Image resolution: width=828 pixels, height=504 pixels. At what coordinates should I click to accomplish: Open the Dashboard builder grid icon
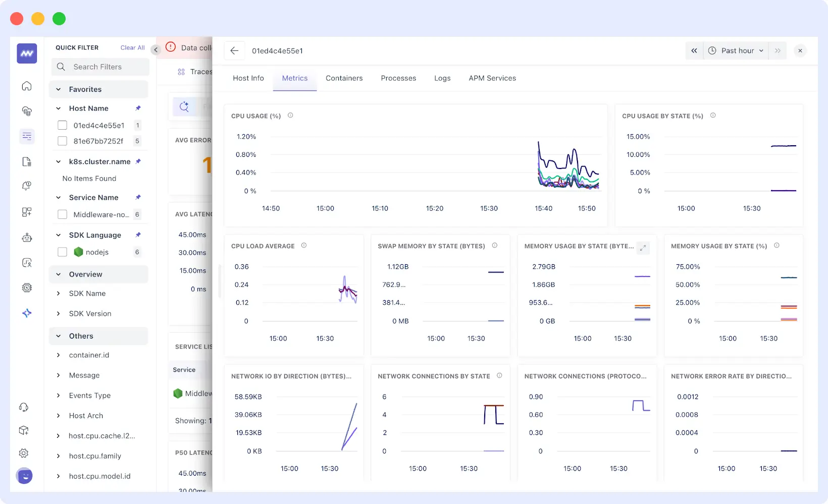coord(26,212)
